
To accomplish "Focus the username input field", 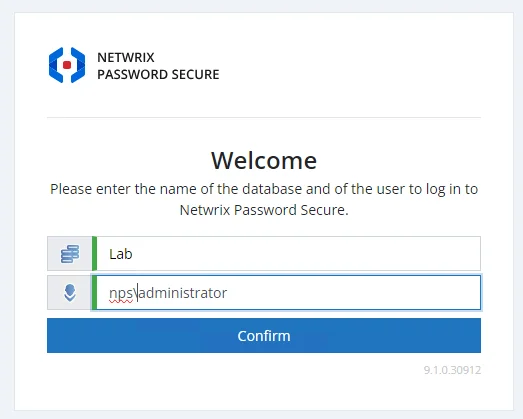I will click(289, 293).
